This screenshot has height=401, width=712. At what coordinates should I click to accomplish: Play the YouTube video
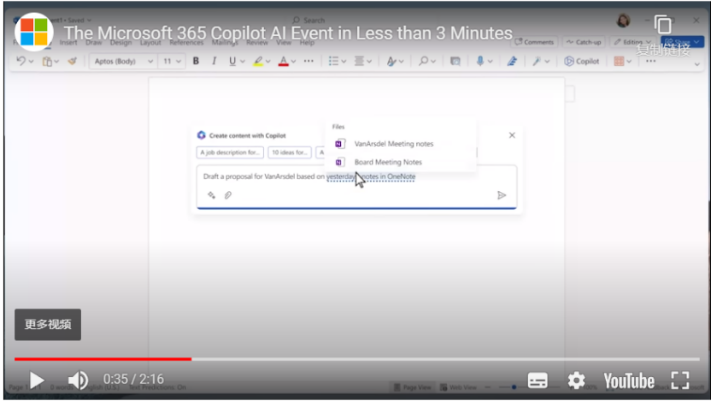tap(37, 380)
